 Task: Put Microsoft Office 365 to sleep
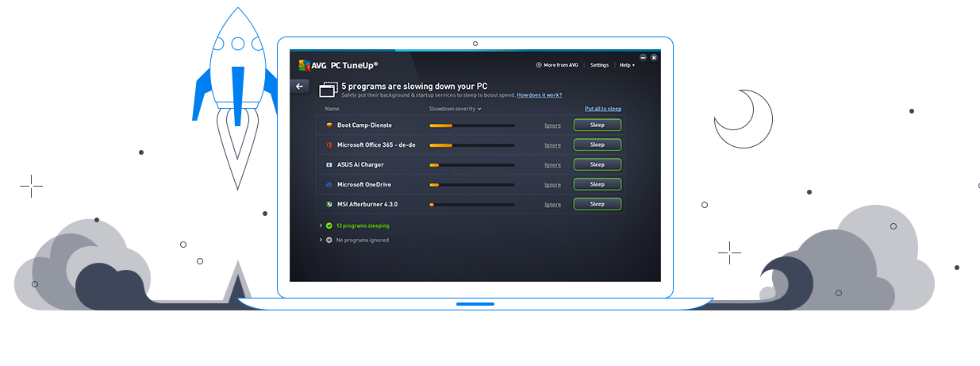coord(598,144)
